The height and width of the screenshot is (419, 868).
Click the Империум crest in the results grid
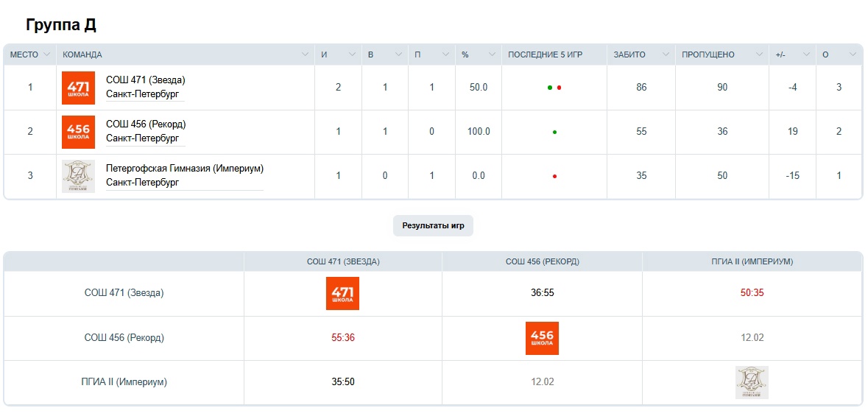(x=752, y=382)
